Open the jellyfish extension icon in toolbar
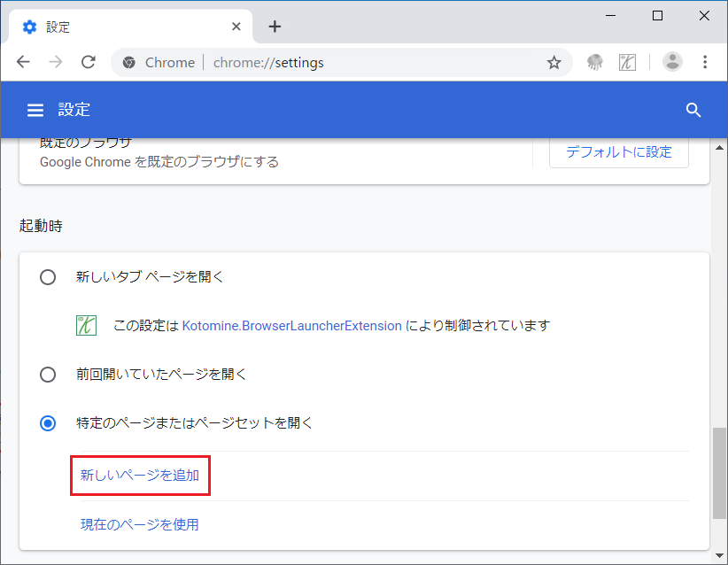Image resolution: width=728 pixels, height=565 pixels. pyautogui.click(x=595, y=62)
